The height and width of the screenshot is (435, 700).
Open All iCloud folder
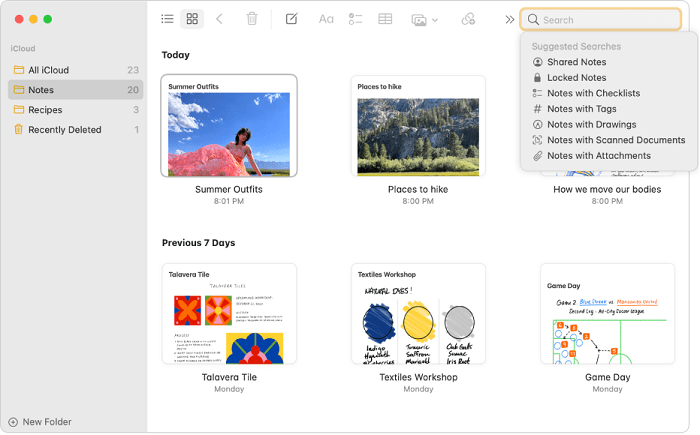click(x=75, y=70)
